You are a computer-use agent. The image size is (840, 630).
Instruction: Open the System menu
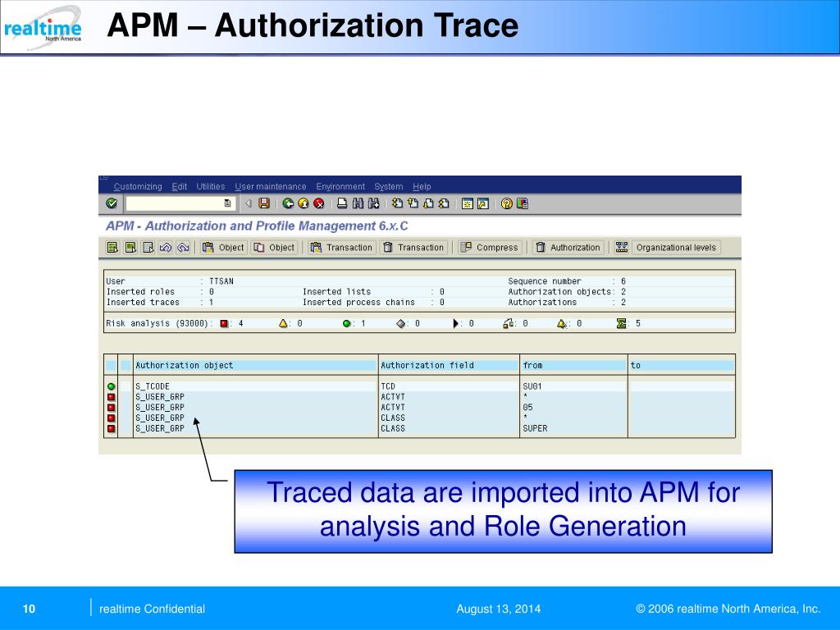point(388,186)
